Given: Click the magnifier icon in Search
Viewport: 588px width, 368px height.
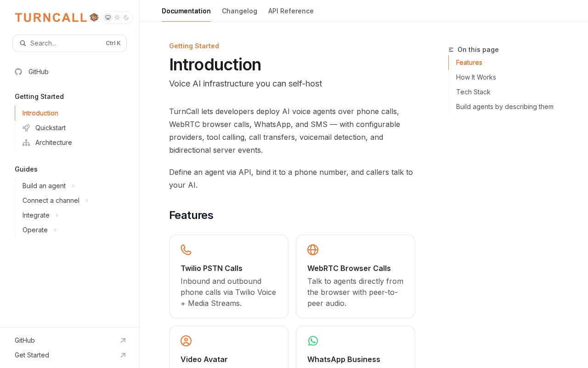Looking at the screenshot, I should pyautogui.click(x=23, y=43).
